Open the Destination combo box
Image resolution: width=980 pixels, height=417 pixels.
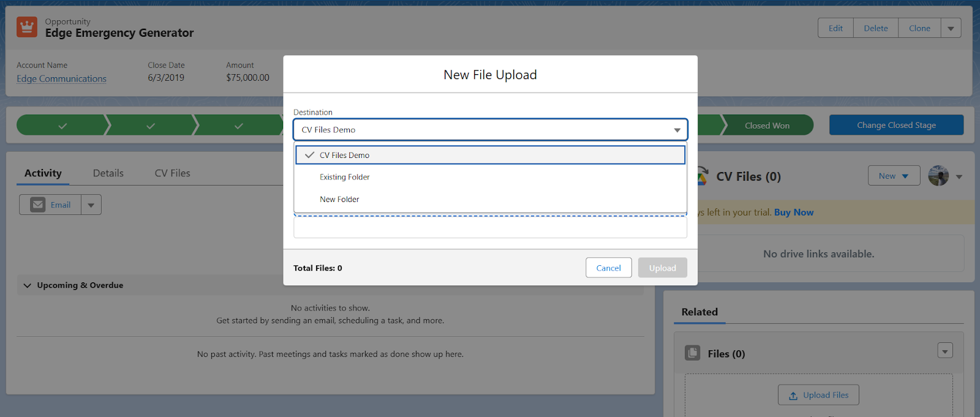tap(490, 130)
